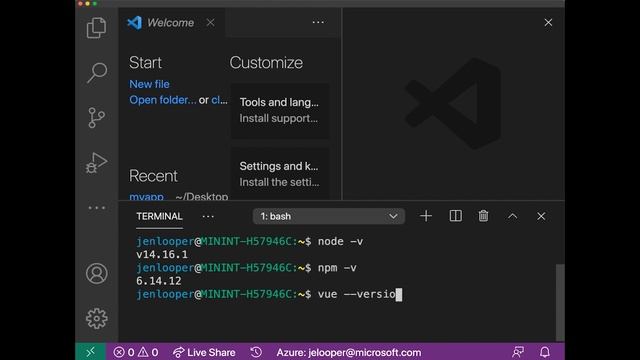Split the terminal
Screen dimensions: 640x360
456,216
